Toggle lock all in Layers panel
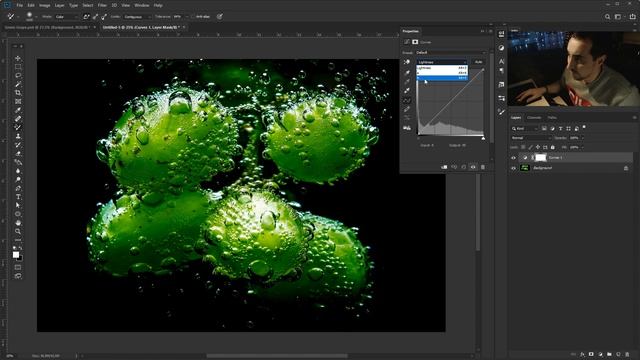640x360 pixels. pos(553,147)
